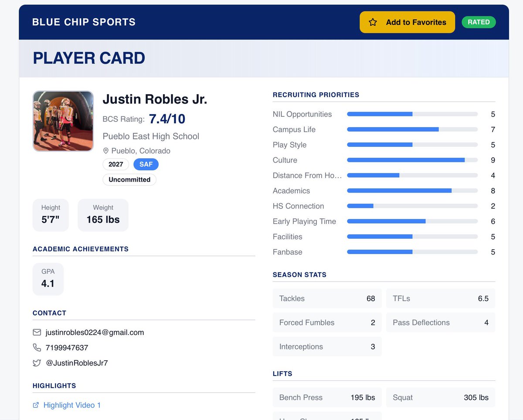The image size is (523, 420).
Task: Click the Fanbase priority bar
Action: click(x=412, y=252)
